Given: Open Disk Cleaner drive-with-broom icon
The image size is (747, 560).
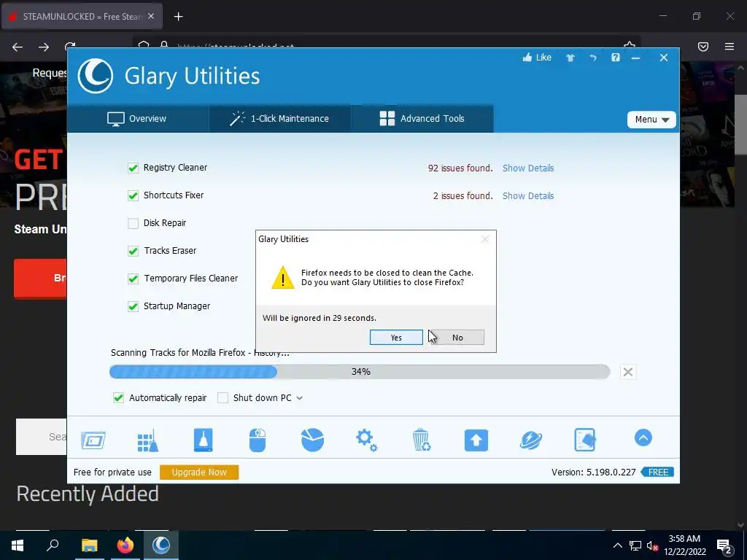Looking at the screenshot, I should point(203,440).
